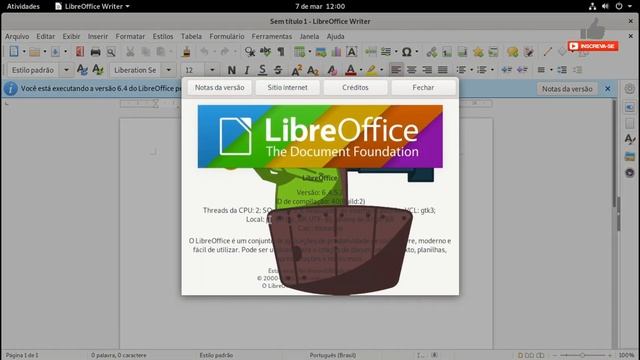
Task: Click the Insert Text Box icon
Action: tap(351, 52)
